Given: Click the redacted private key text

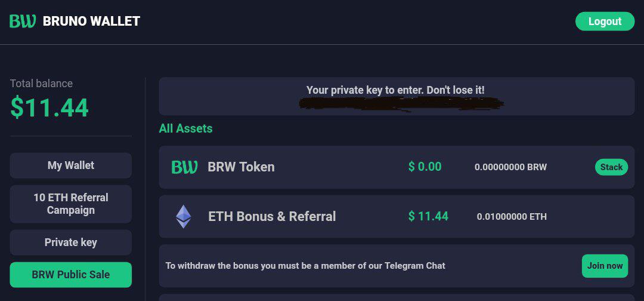Looking at the screenshot, I should click(401, 105).
